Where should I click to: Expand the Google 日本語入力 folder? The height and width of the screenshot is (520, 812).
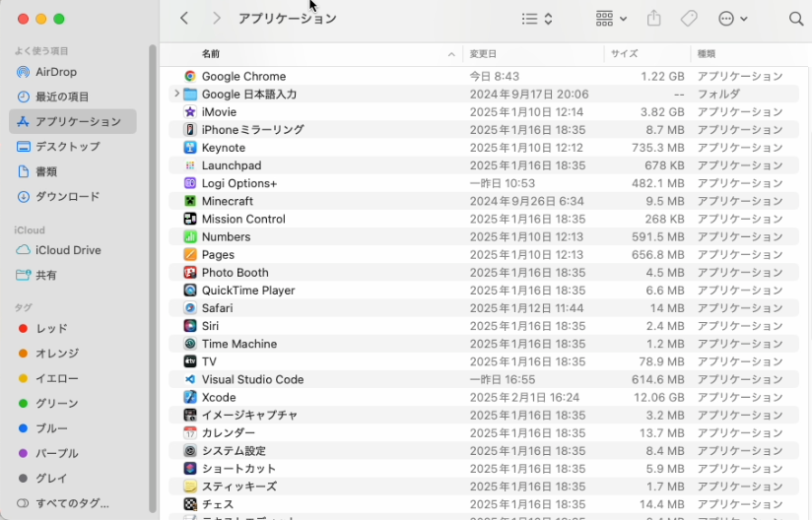[x=176, y=94]
